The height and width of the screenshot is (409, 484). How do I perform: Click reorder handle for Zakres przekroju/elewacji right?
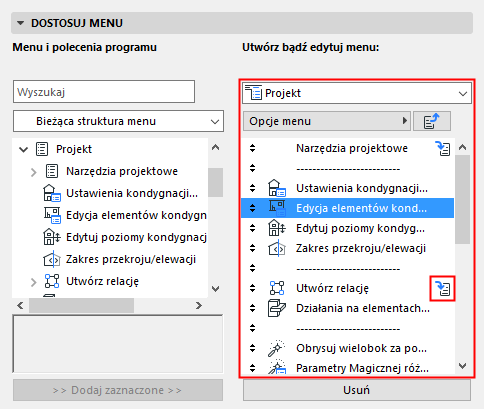pos(252,248)
